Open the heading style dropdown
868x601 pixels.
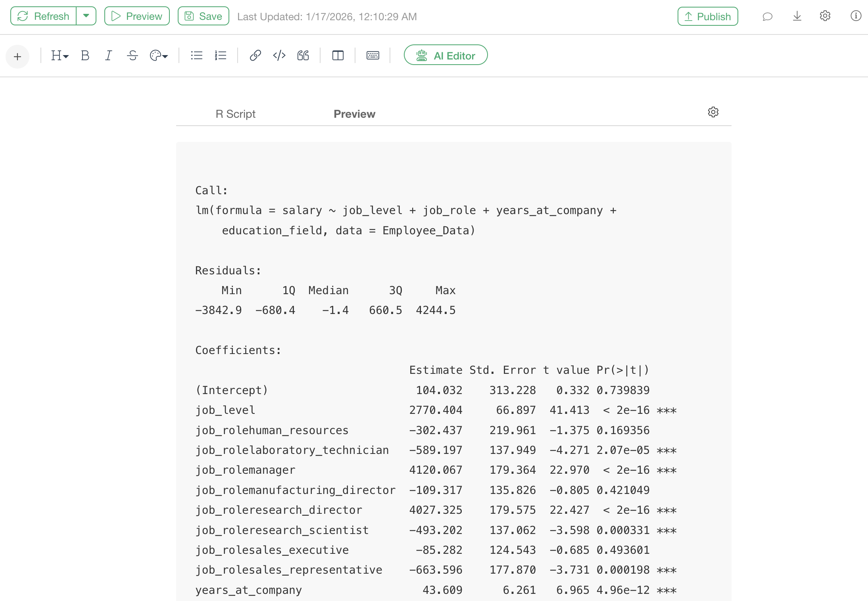click(60, 56)
